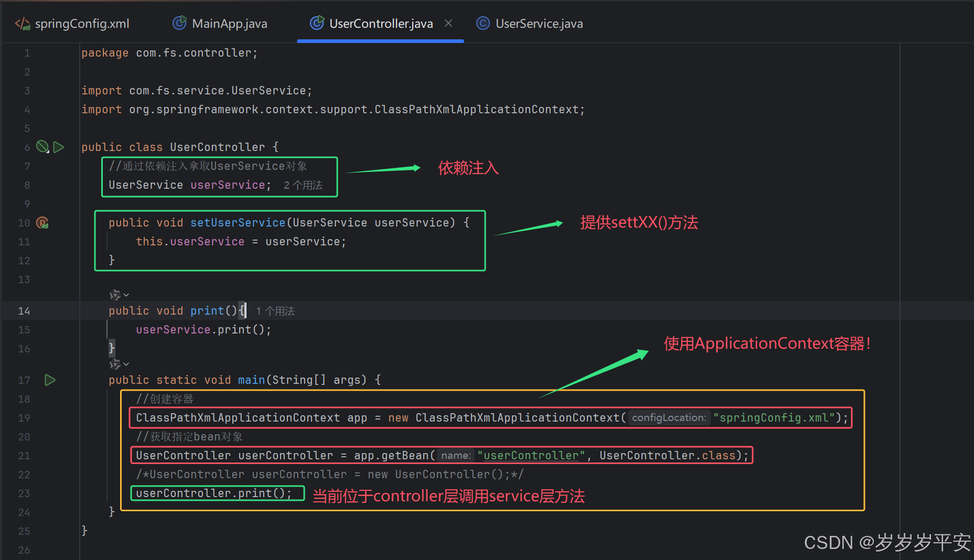Click the class icon on UserService.java tab

click(x=482, y=23)
